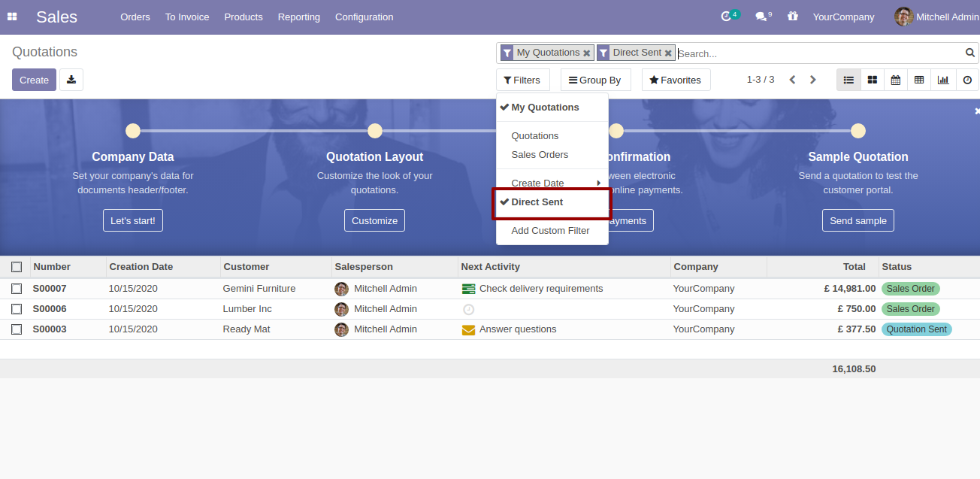Click the download/export icon next to Create
980x479 pixels.
click(x=71, y=80)
